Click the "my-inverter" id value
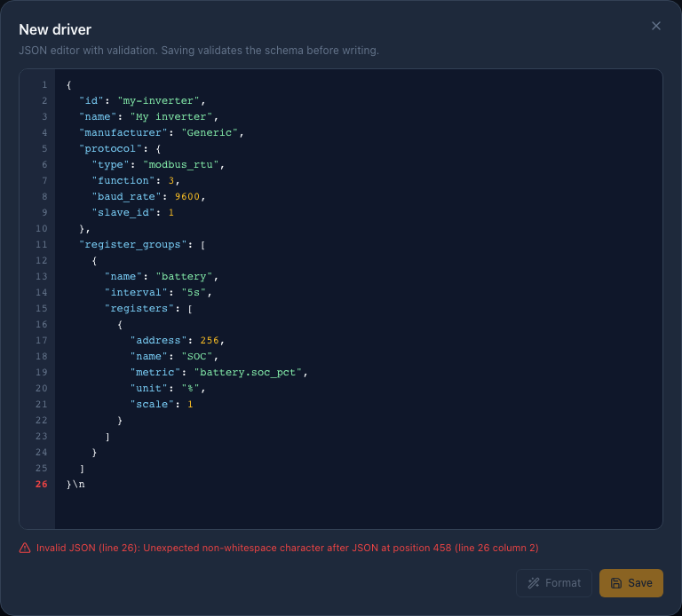Image resolution: width=682 pixels, height=616 pixels. (158, 100)
